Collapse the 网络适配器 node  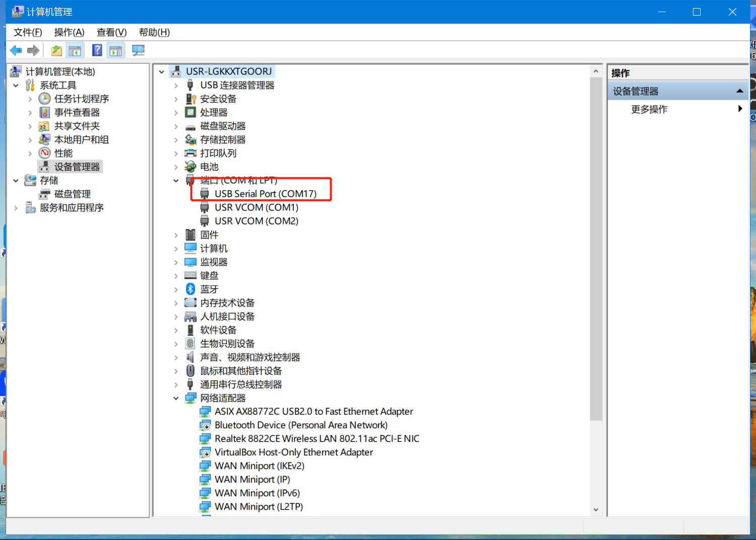pyautogui.click(x=176, y=398)
